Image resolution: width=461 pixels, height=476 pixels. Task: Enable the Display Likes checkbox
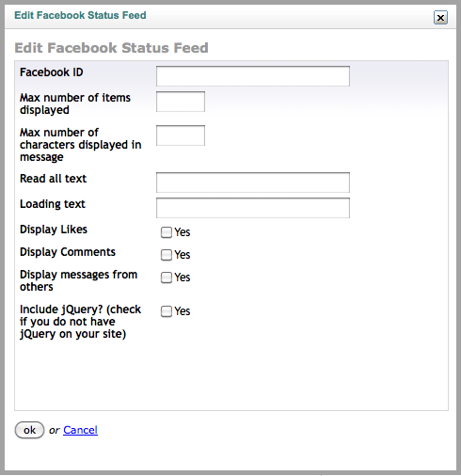167,232
